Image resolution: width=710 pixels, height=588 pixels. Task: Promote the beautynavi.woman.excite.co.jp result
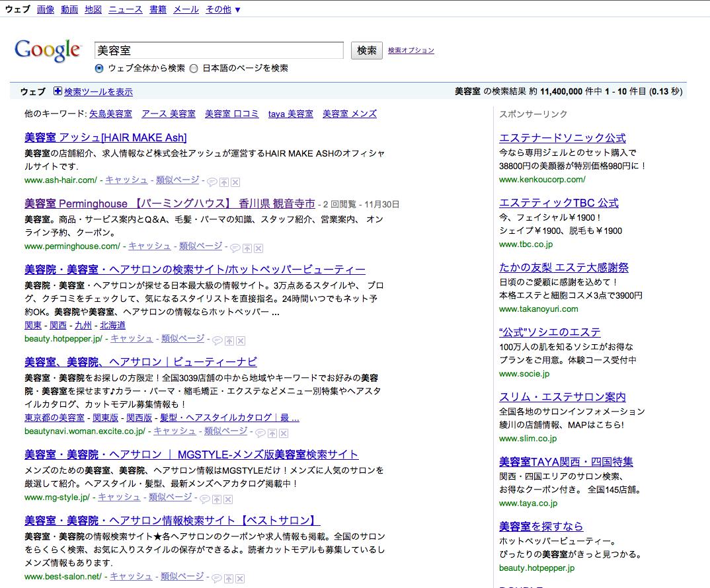pyautogui.click(x=272, y=433)
